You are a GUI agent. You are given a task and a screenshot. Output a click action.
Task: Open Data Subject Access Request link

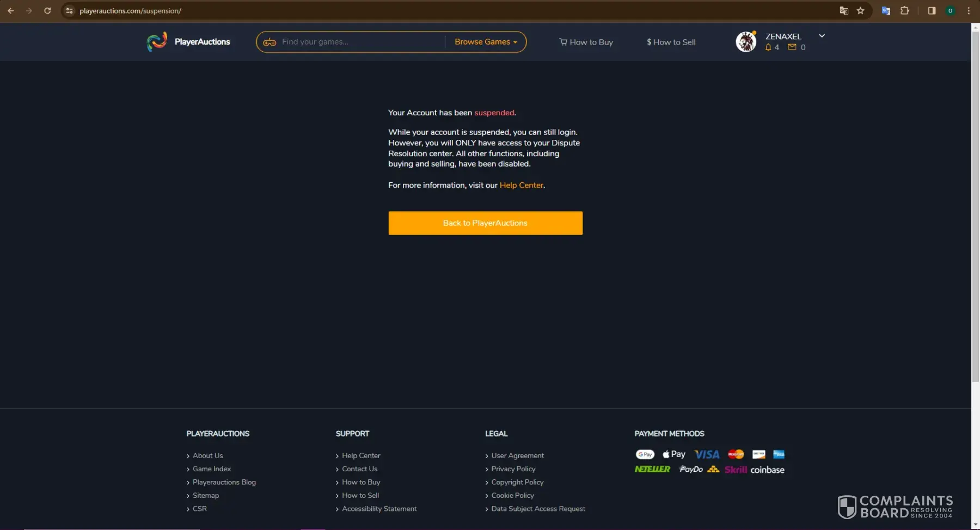[x=538, y=509]
